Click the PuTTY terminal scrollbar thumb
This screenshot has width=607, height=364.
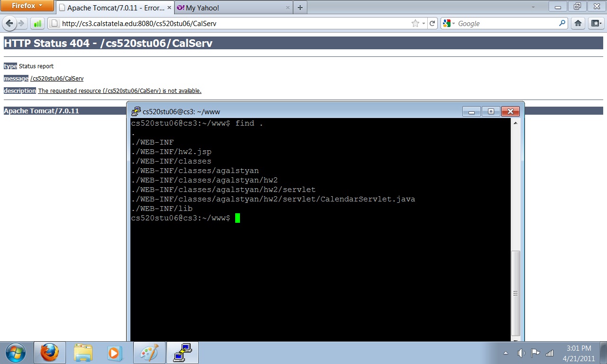pyautogui.click(x=515, y=293)
